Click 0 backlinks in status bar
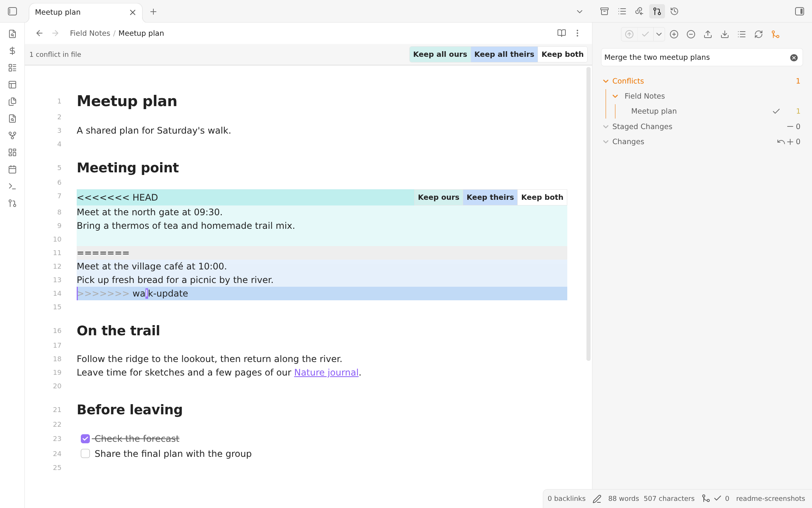The height and width of the screenshot is (508, 812). [x=566, y=499]
